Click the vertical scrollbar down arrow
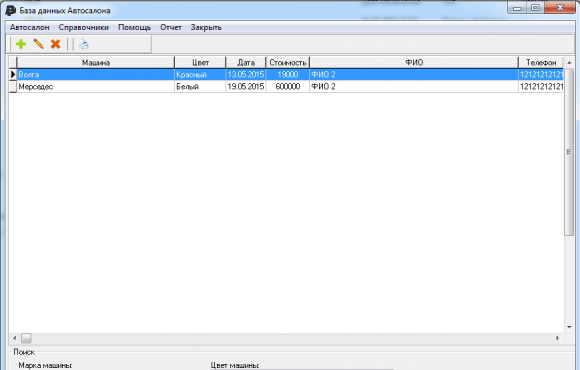 tap(569, 327)
